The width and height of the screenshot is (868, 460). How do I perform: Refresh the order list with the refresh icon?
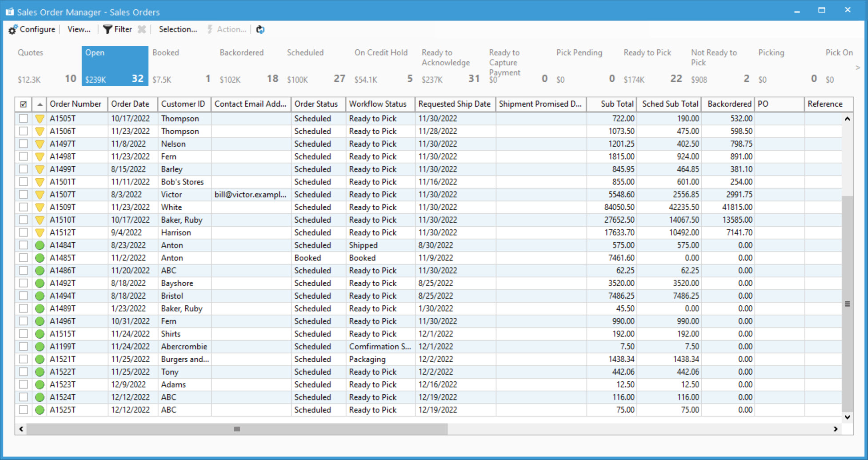(260, 29)
